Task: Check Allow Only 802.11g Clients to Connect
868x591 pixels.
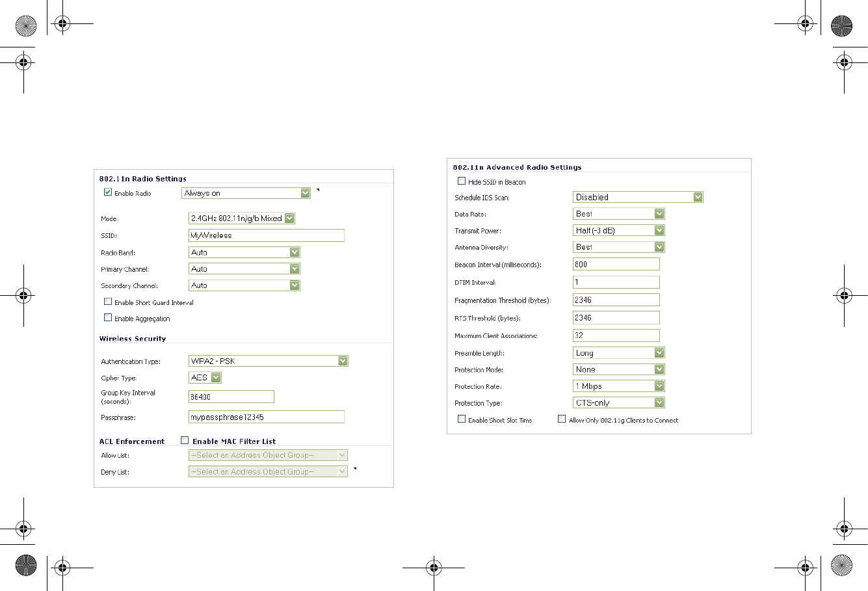Action: [562, 419]
